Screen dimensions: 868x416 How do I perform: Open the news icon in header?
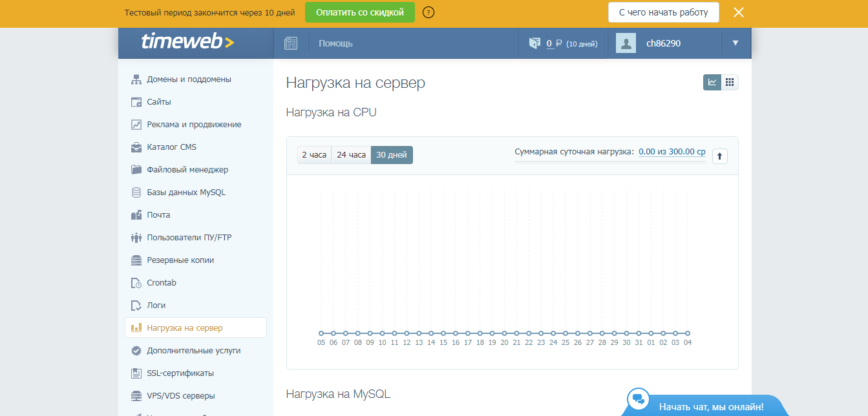click(x=291, y=43)
